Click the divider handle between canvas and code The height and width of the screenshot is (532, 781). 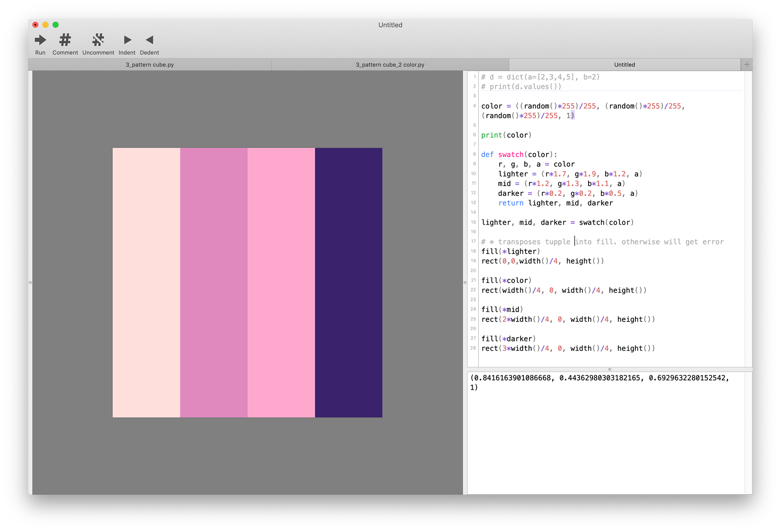click(465, 282)
